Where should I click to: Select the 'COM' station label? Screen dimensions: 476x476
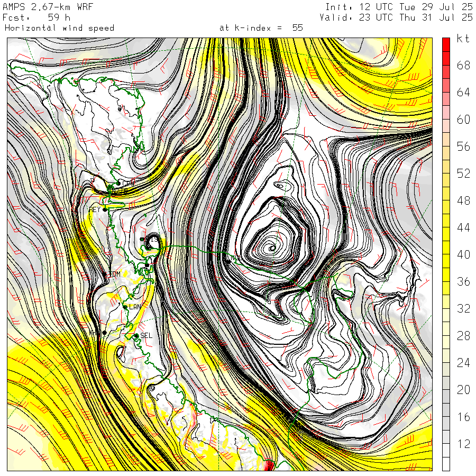pos(115,274)
